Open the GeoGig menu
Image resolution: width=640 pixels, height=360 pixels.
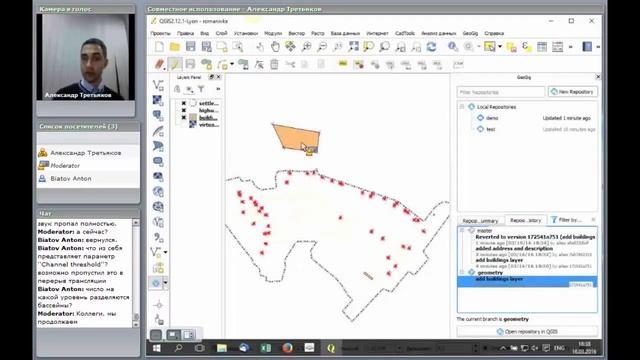470,33
